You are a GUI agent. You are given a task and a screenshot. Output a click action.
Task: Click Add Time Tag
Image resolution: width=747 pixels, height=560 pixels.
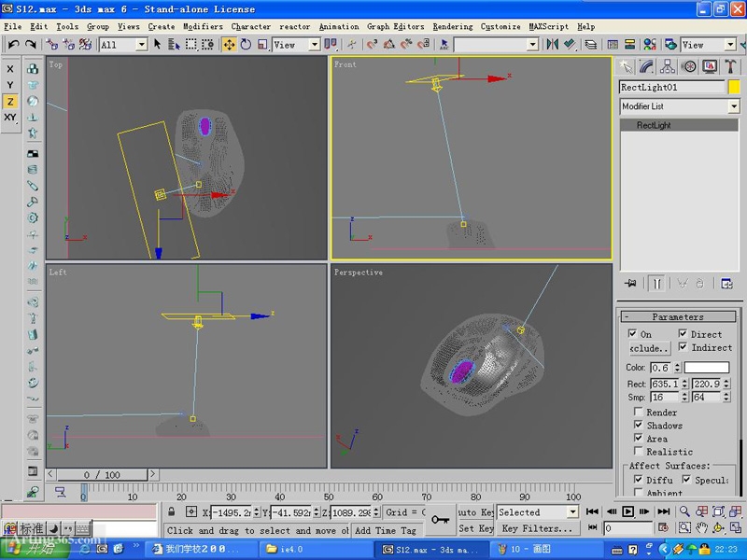click(x=386, y=530)
